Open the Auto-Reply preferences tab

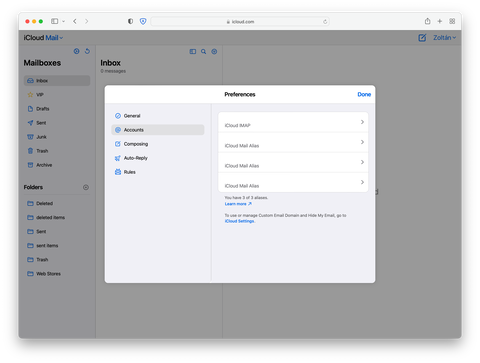tap(158, 158)
